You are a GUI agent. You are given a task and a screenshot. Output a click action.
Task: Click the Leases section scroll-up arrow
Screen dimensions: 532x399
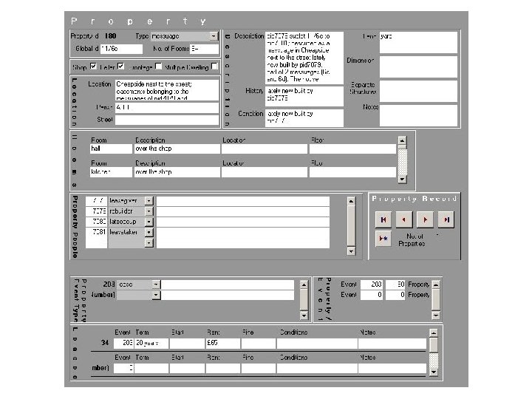[433, 333]
